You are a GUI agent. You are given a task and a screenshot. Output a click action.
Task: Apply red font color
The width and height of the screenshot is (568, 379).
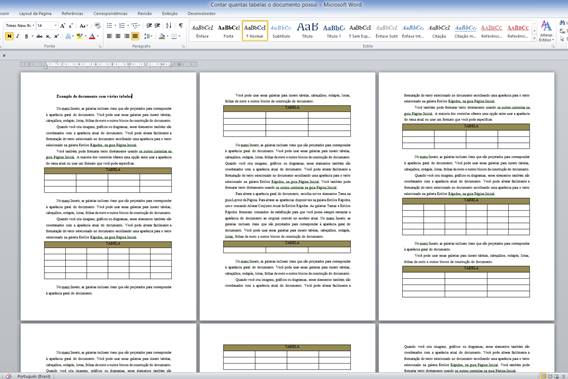click(92, 36)
